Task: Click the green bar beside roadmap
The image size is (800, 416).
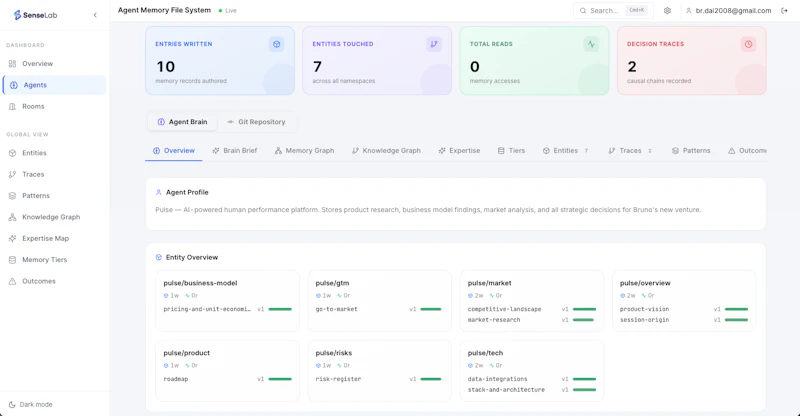Action: [280, 379]
